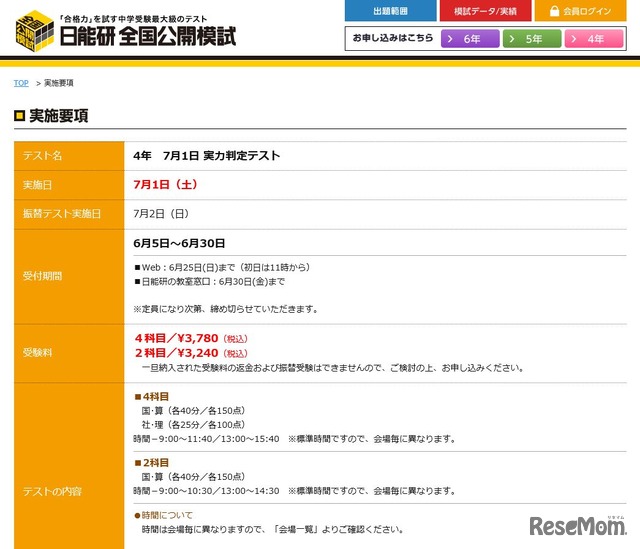Click the ●時間について heading
The height and width of the screenshot is (549, 640).
pyautogui.click(x=164, y=515)
